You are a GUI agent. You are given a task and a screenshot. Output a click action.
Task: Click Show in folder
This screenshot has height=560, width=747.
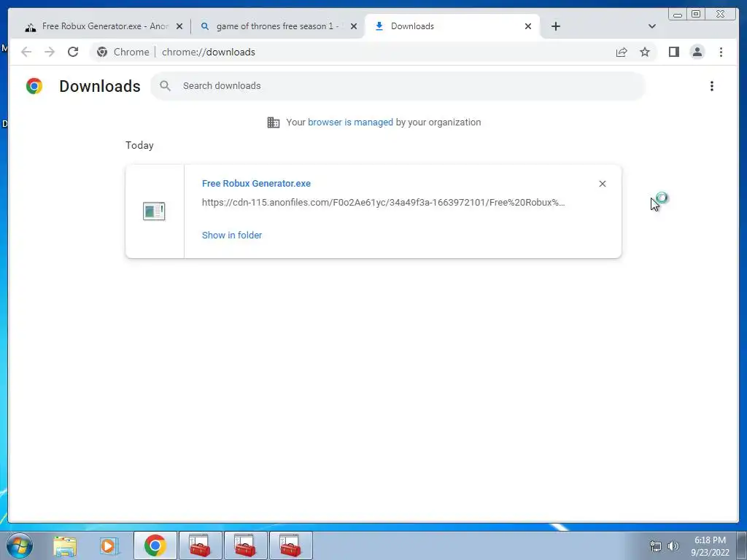[232, 236]
